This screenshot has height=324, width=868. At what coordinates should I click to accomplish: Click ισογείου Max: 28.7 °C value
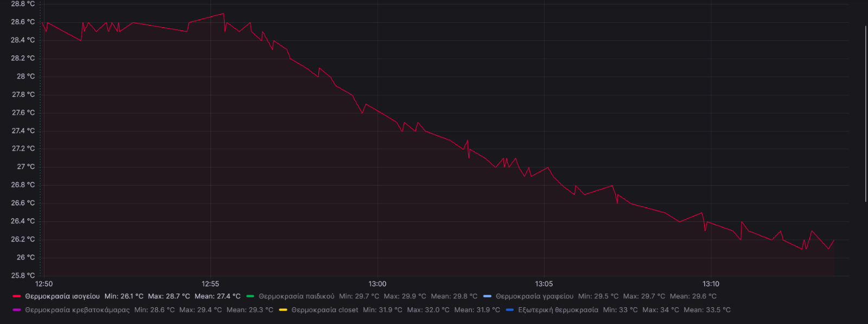(169, 296)
